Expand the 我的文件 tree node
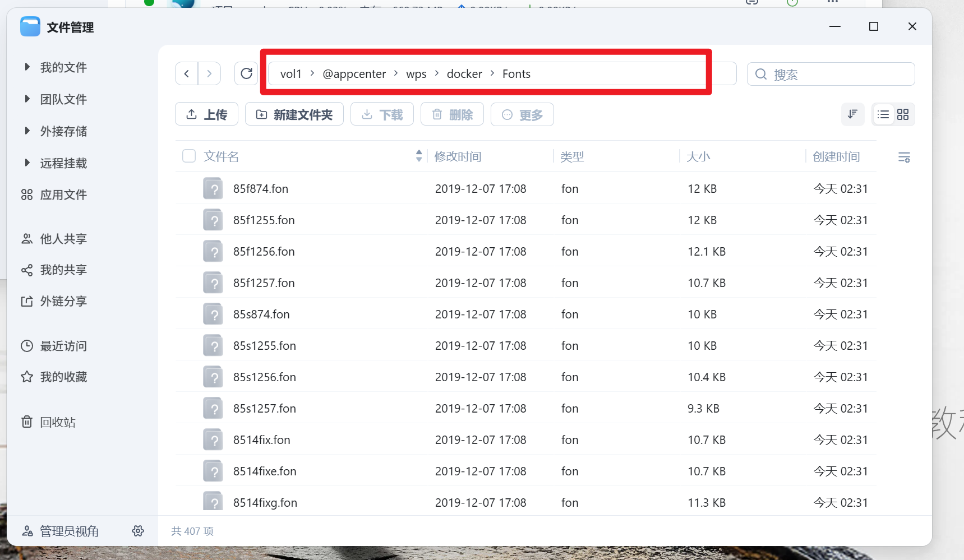The width and height of the screenshot is (964, 560). tap(27, 67)
